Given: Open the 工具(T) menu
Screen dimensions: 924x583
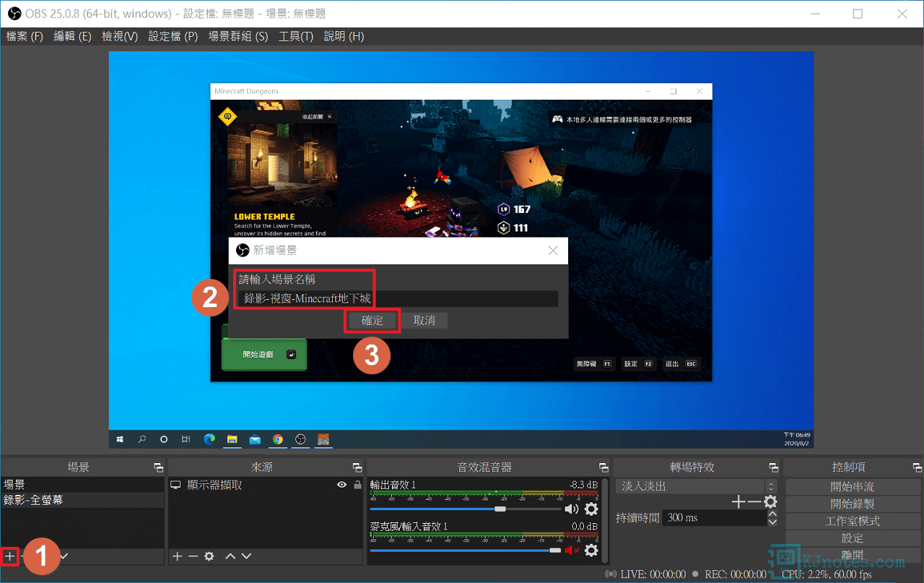Looking at the screenshot, I should 296,36.
